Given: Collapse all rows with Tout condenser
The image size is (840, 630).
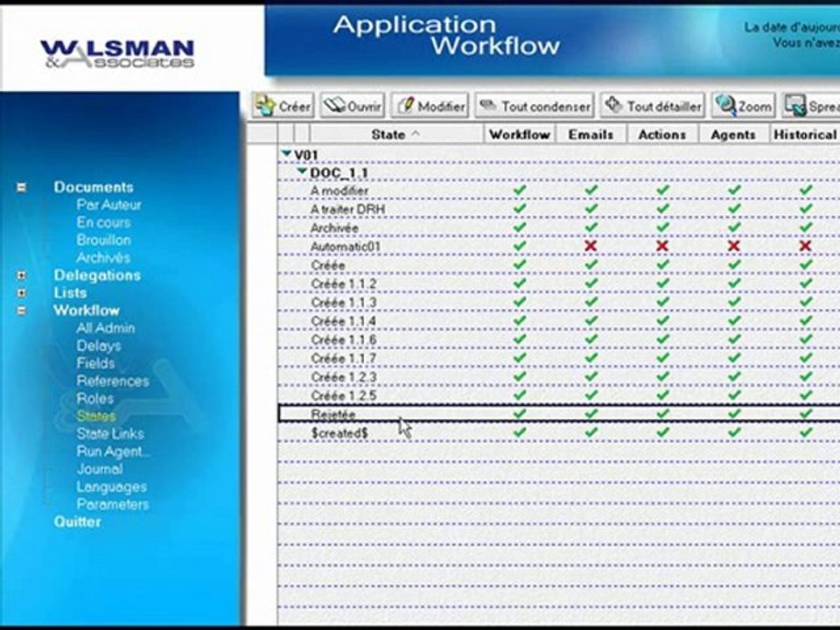Looking at the screenshot, I should (x=535, y=106).
